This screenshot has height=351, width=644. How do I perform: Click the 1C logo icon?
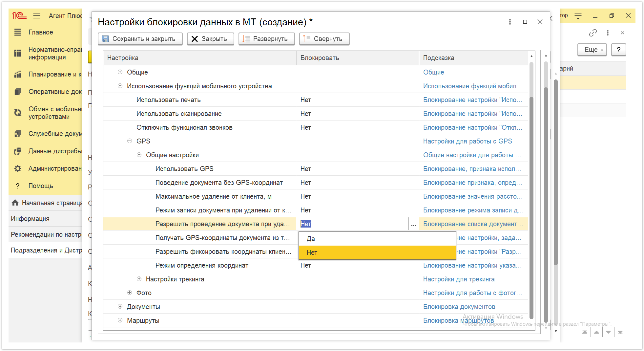tap(19, 16)
